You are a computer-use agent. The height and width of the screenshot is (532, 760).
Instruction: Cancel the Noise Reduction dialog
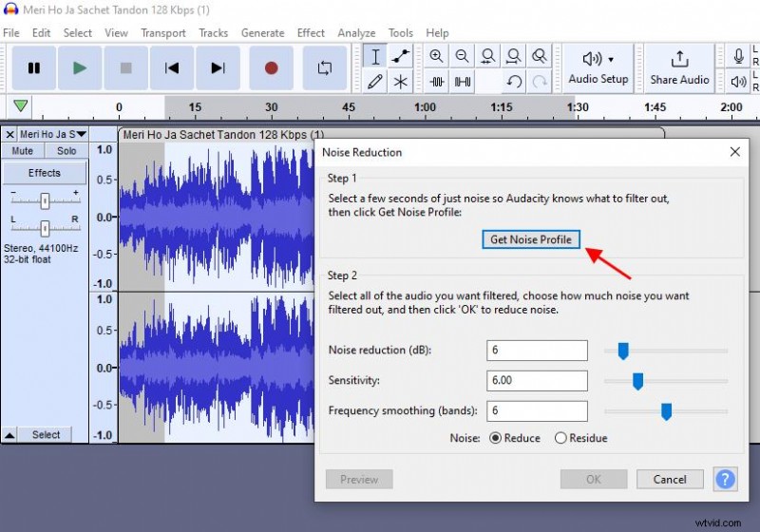click(x=670, y=479)
